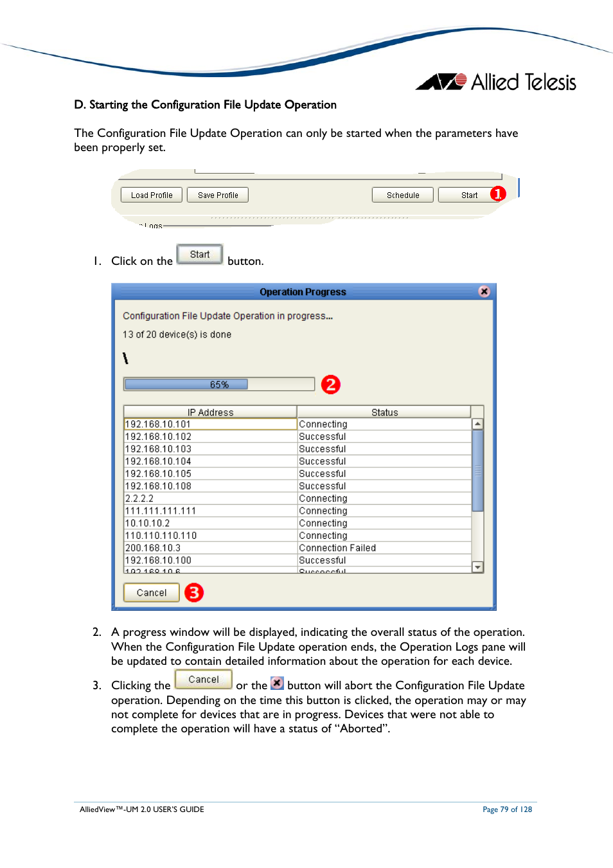This screenshot has height=868, width=613.
Task: Click Connecting status for 192.168.10.101
Action: (x=384, y=424)
